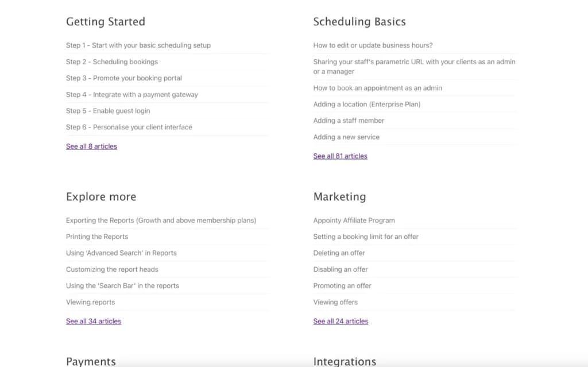
Task: Open Appointy Affiliate Program article
Action: point(354,221)
